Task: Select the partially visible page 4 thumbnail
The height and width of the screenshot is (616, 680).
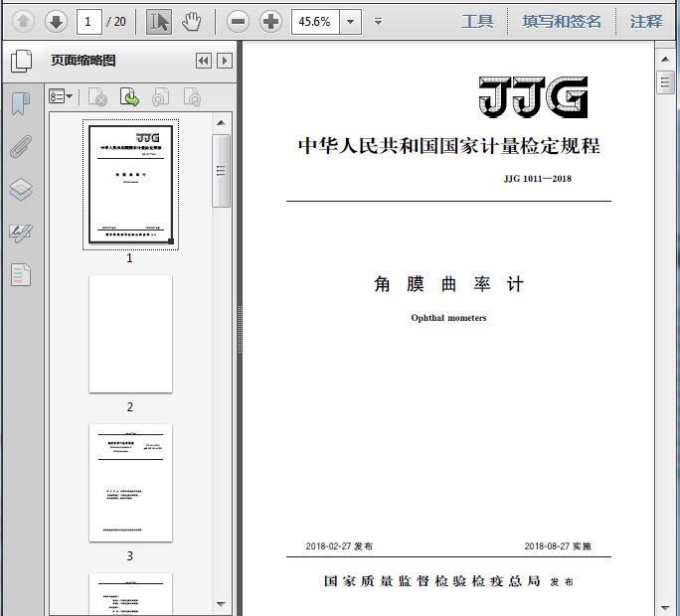Action: click(x=130, y=594)
